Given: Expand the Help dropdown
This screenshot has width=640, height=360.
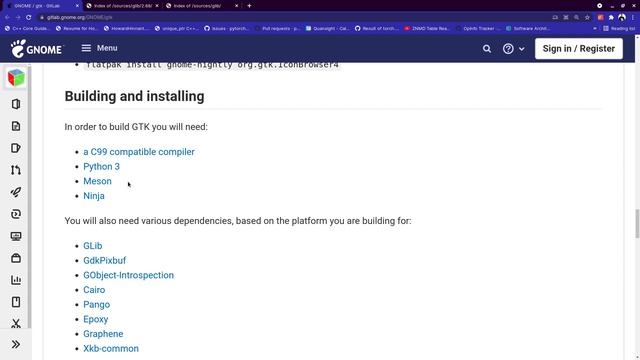Looking at the screenshot, I should [513, 49].
